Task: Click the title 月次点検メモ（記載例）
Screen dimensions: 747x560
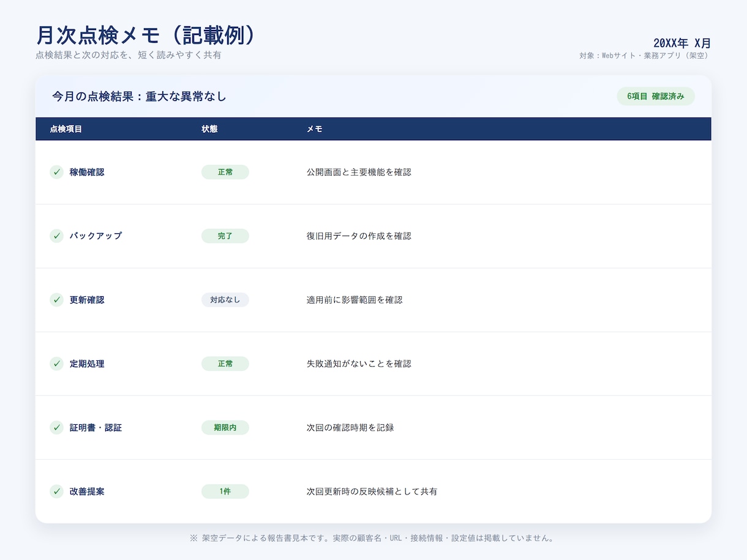Action: (x=146, y=35)
